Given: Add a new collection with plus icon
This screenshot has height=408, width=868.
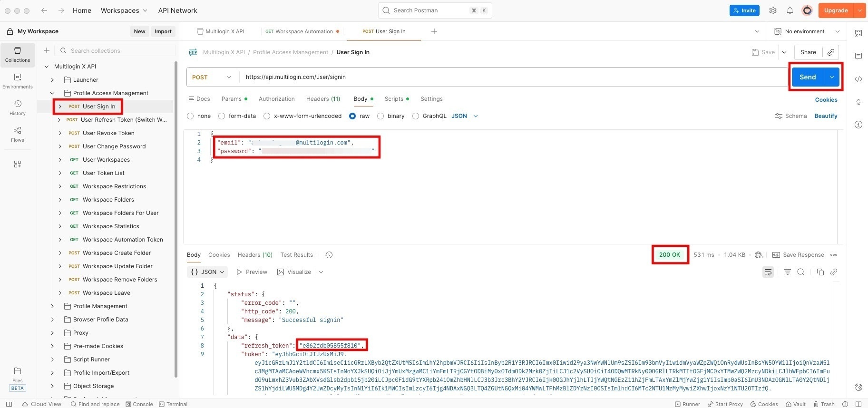Looking at the screenshot, I should pyautogui.click(x=47, y=50).
